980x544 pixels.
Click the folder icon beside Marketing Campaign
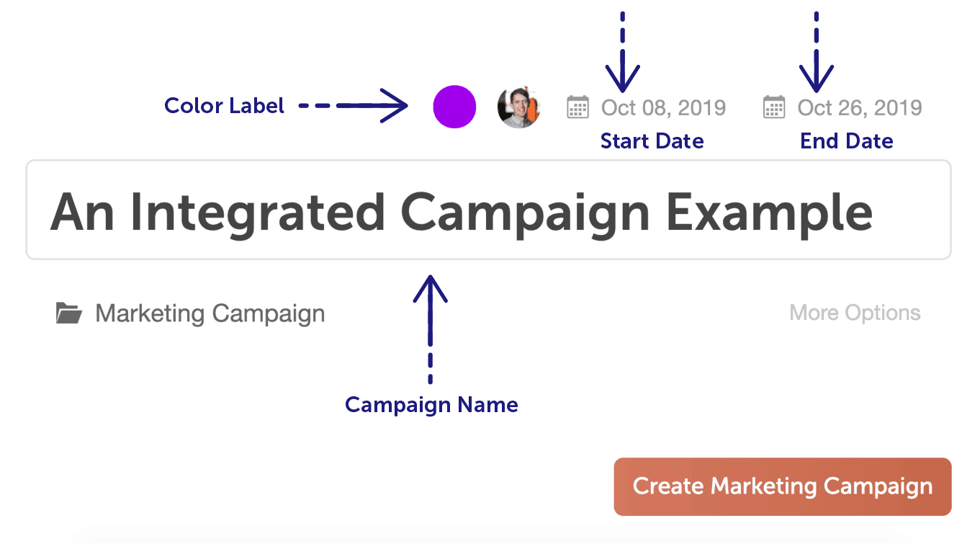[69, 313]
